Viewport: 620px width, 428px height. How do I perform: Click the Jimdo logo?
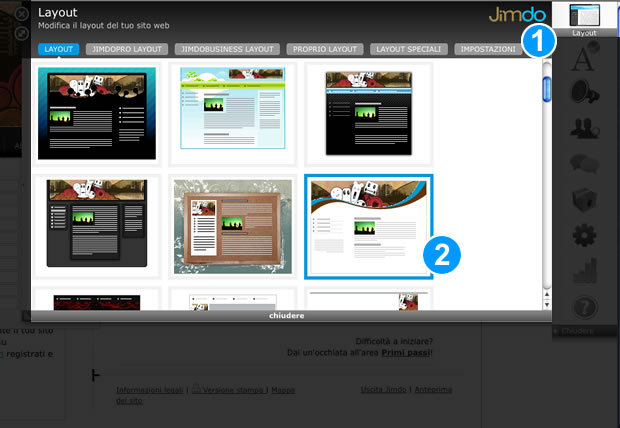tap(517, 15)
